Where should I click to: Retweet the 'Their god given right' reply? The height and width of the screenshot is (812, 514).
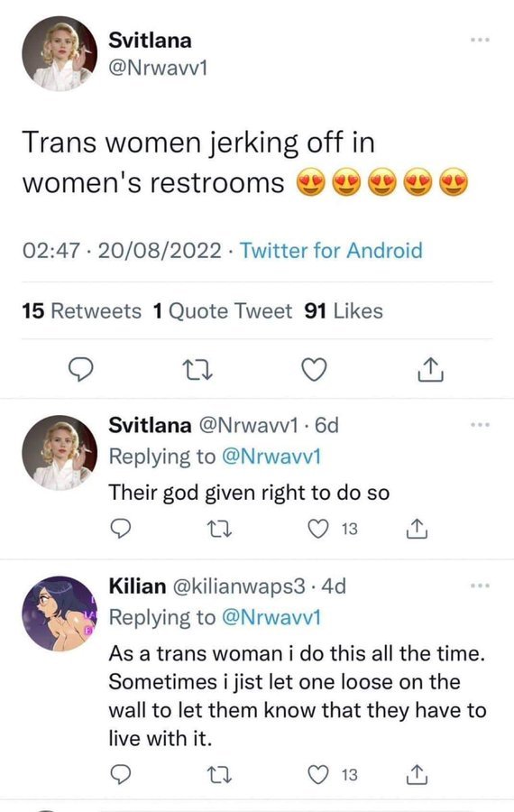click(219, 530)
